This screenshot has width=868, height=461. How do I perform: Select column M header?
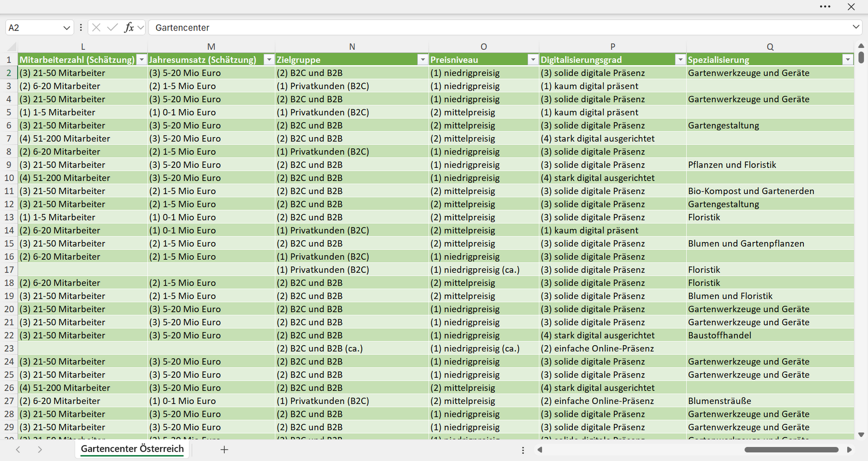click(x=211, y=47)
